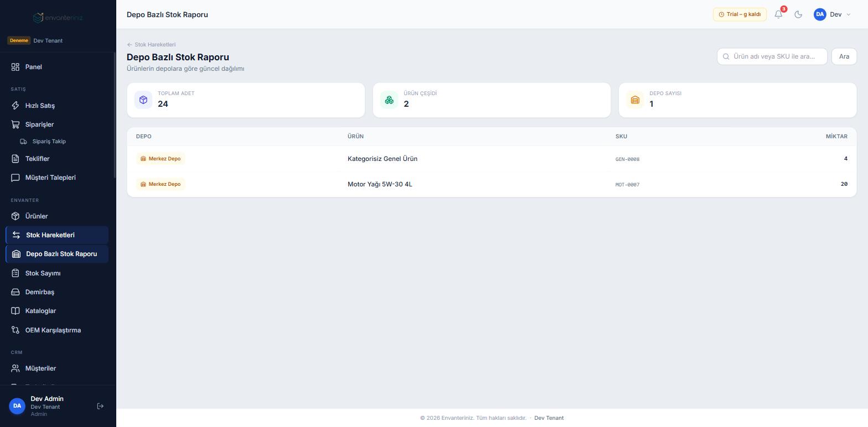Select the Kategorisiz Genel Ürün product name
This screenshot has width=868, height=427.
point(383,159)
